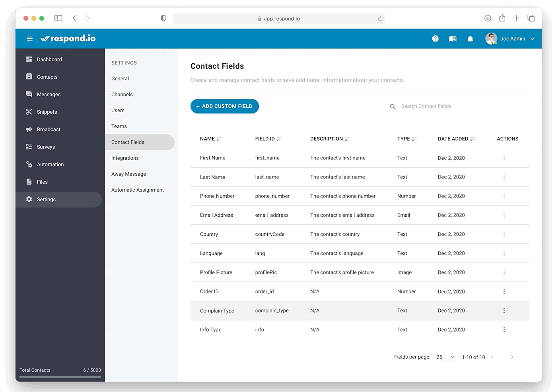This screenshot has width=560, height=392.
Task: Open actions menu for Country row
Action: [x=504, y=234]
